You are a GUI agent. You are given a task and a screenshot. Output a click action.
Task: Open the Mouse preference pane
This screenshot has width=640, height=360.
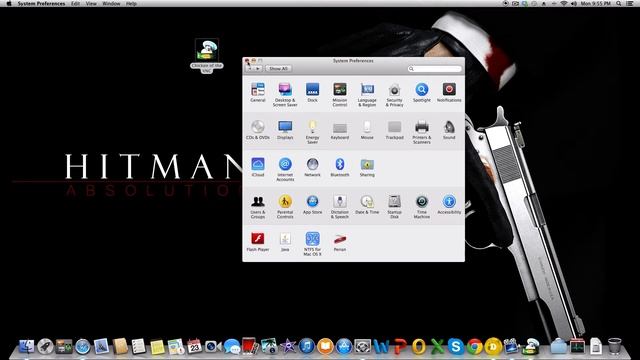(367, 130)
